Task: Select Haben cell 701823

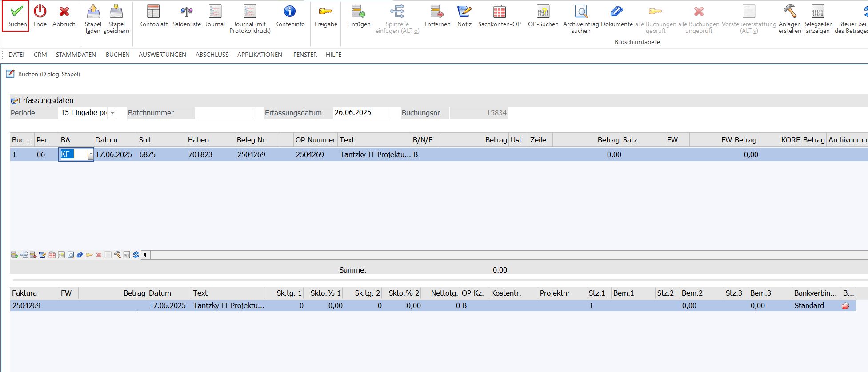Action: 210,154
